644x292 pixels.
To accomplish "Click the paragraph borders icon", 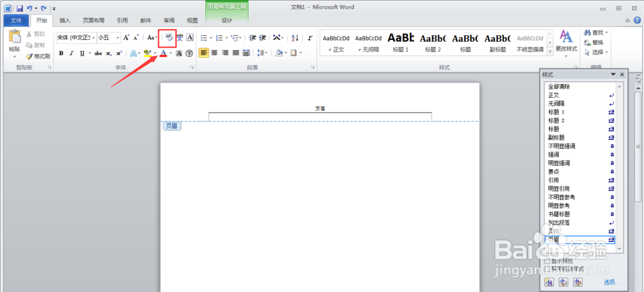I will pos(293,53).
